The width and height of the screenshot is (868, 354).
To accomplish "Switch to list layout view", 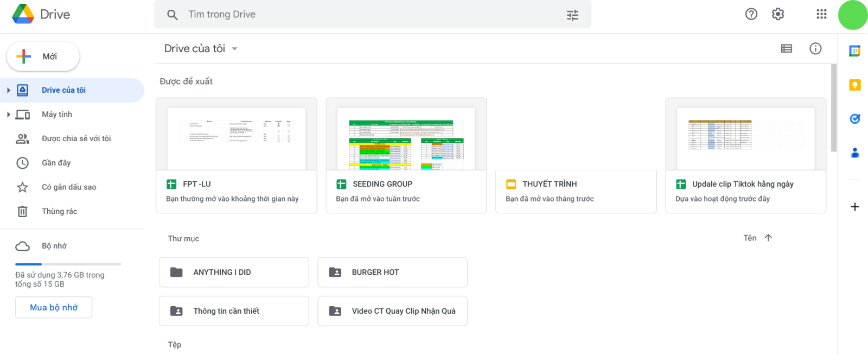I will click(x=787, y=49).
